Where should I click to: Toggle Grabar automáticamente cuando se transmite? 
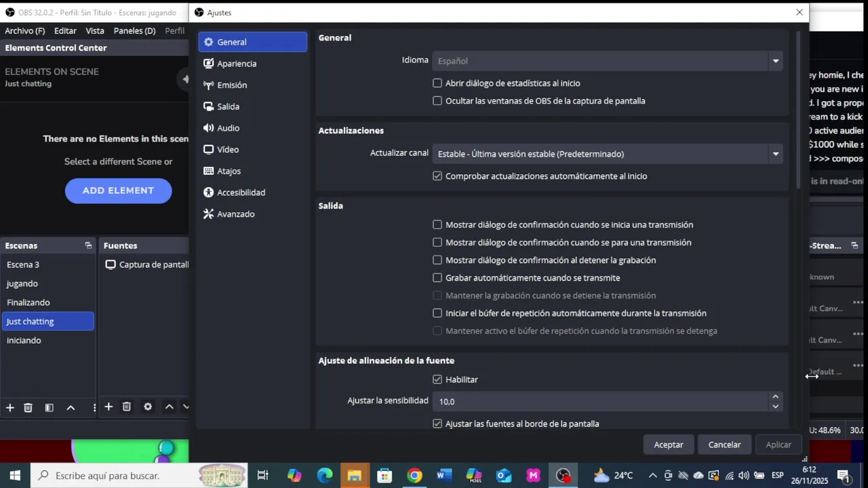(x=437, y=278)
